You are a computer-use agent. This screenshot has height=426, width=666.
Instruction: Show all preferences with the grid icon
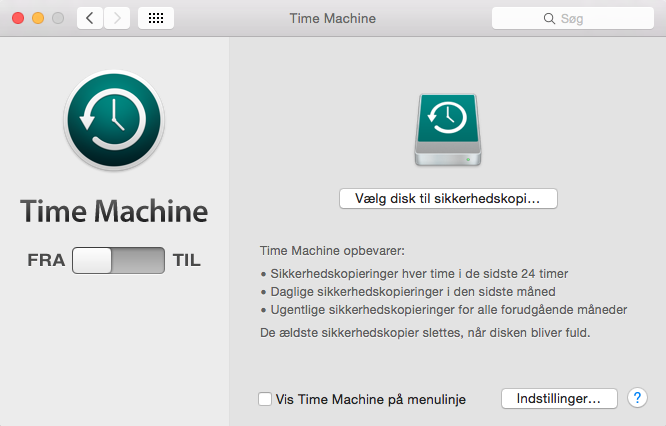pyautogui.click(x=156, y=18)
